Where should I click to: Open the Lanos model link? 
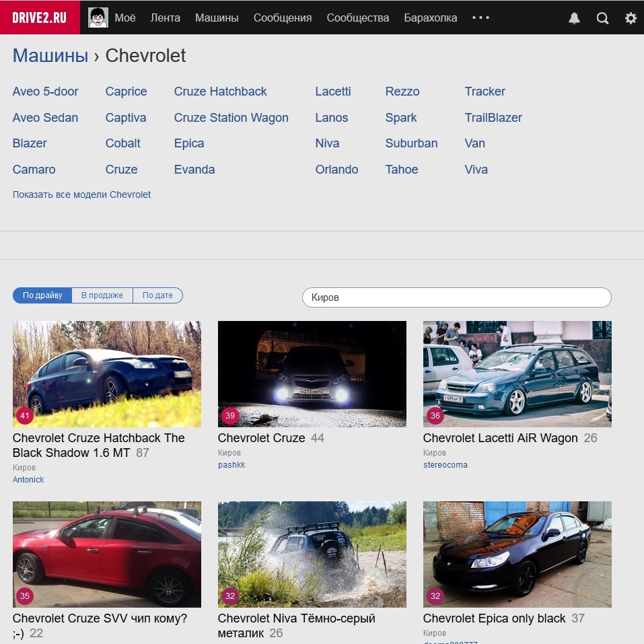(332, 118)
